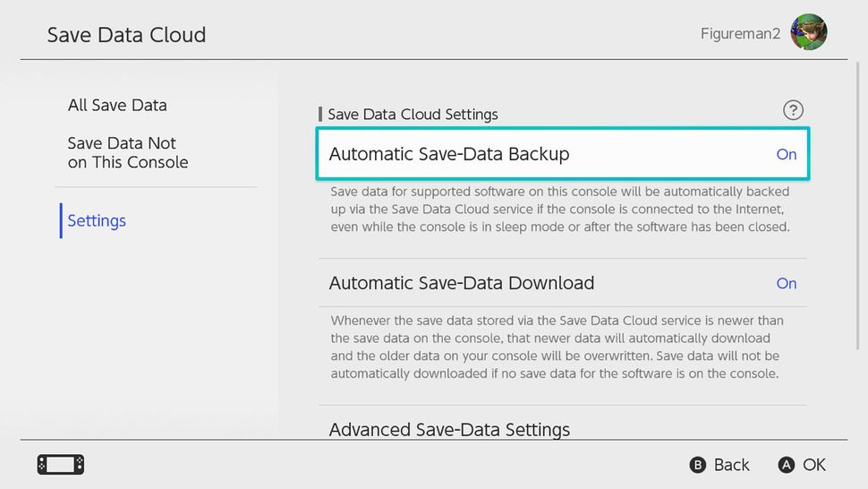Open the All Save Data section
868x489 pixels.
tap(117, 105)
